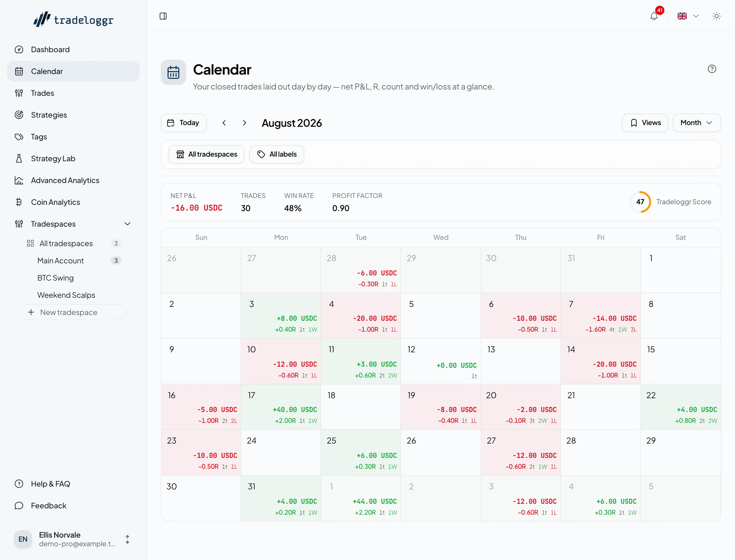Click New tradespace button
Viewport: 735px width, 560px height.
(73, 312)
